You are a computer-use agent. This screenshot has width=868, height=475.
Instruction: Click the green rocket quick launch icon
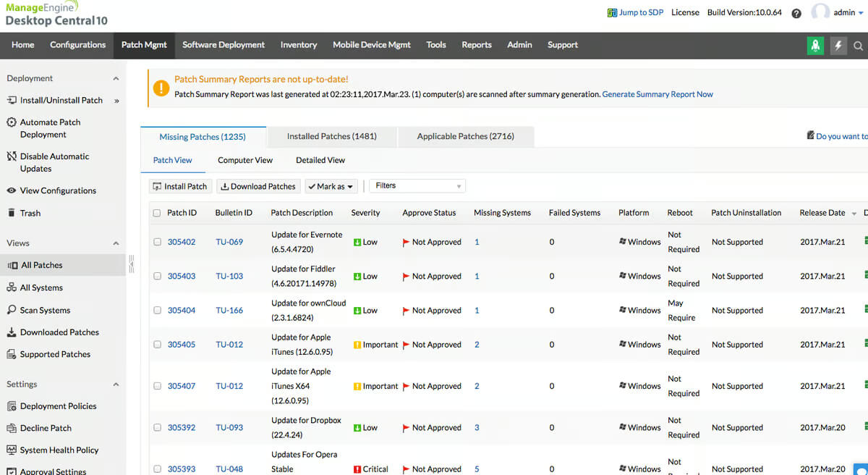pos(815,45)
